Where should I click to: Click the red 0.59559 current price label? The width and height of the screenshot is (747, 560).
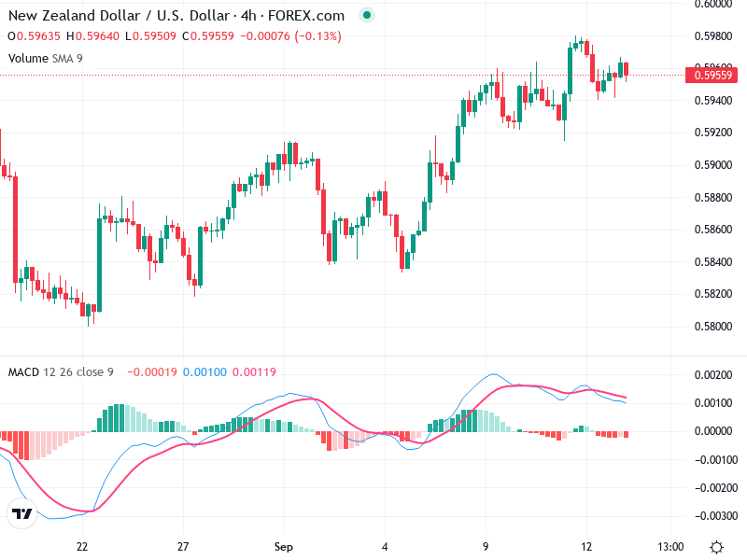click(712, 76)
